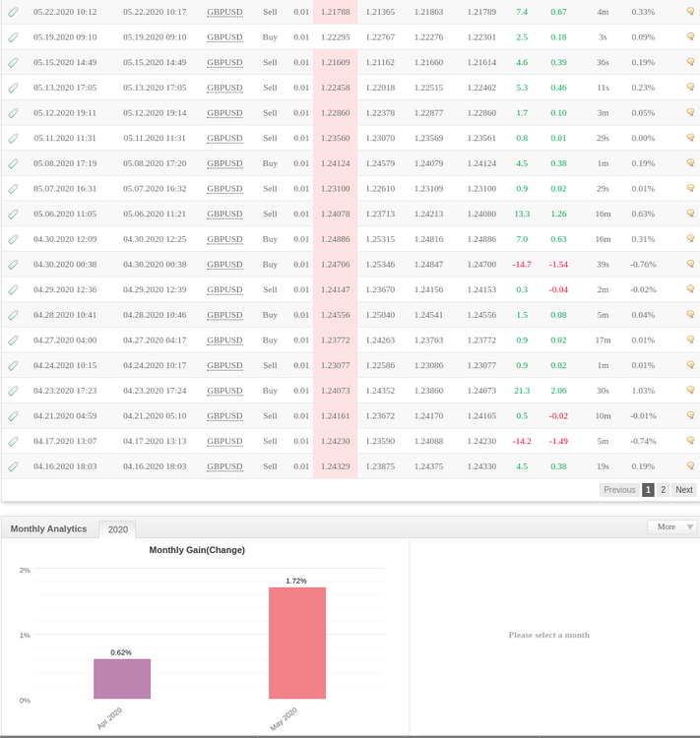The image size is (700, 738).
Task: Click the ticket icon for the 05.07.2020 16:31 trade
Action: coord(13,189)
